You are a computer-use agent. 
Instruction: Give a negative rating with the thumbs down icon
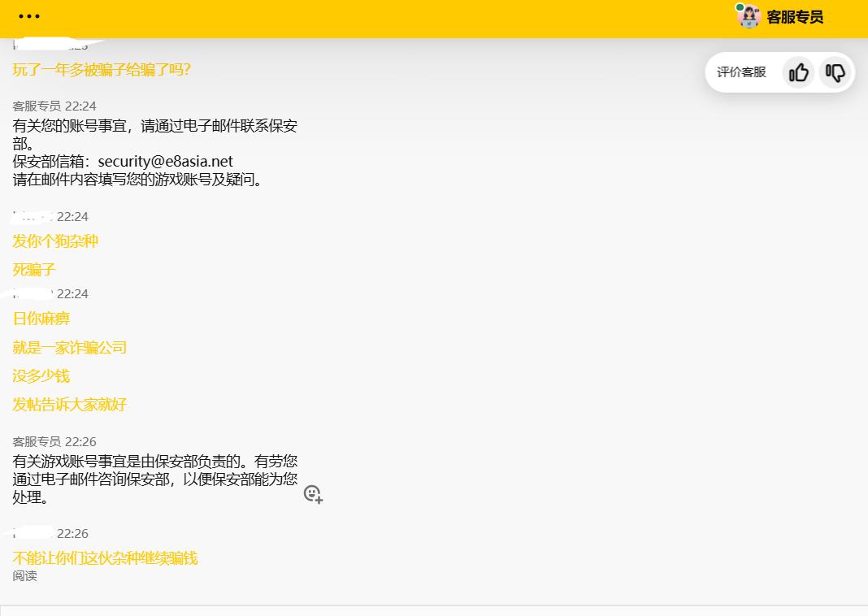835,72
